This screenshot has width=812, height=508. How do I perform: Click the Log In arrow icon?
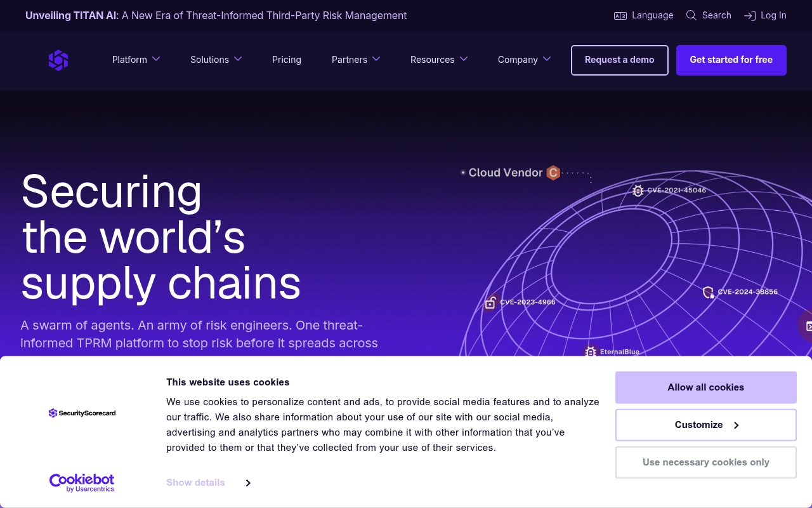[x=750, y=16]
